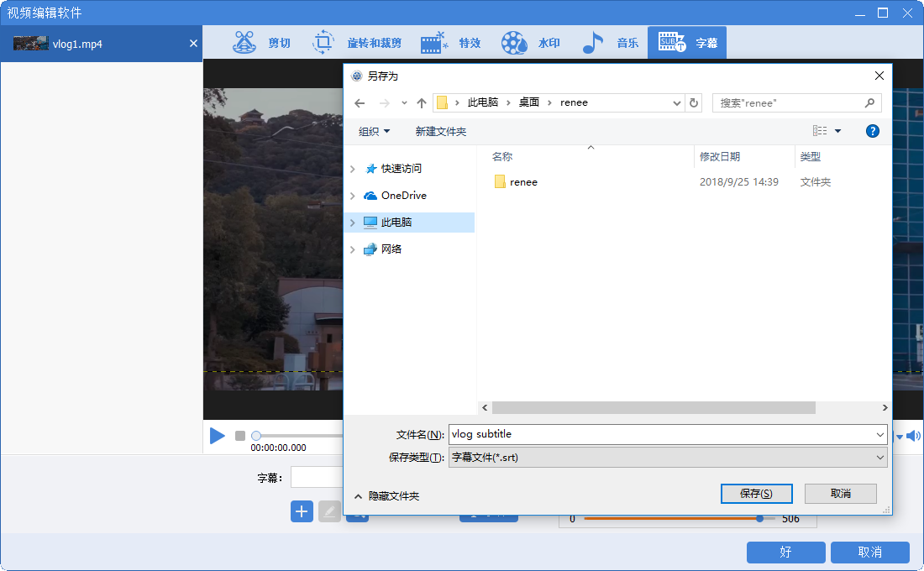
Task: Click the stop button beside play
Action: coord(240,436)
